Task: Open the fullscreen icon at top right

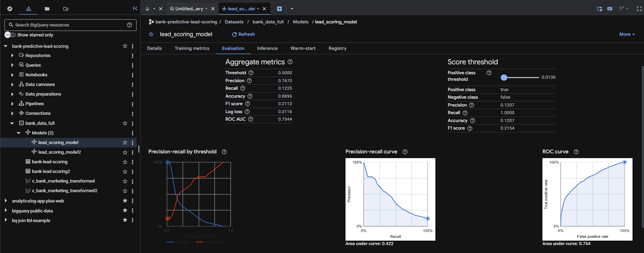Action: [639, 9]
